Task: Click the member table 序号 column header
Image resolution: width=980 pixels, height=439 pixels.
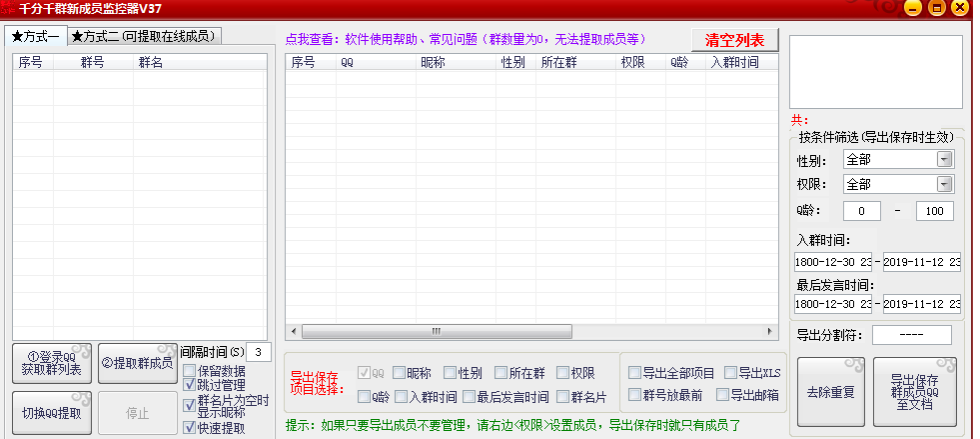Action: point(311,62)
